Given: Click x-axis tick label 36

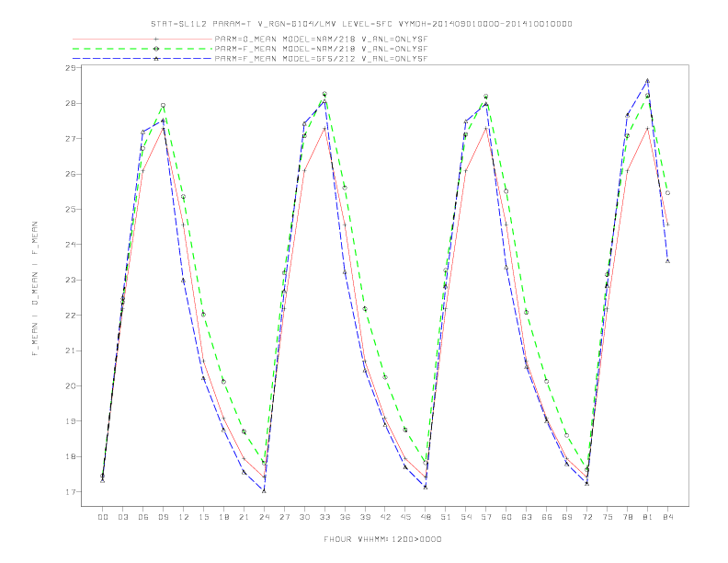Looking at the screenshot, I should (345, 517).
